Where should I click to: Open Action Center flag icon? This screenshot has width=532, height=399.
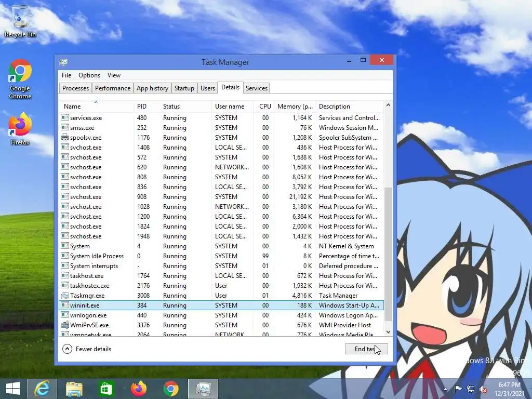458,389
